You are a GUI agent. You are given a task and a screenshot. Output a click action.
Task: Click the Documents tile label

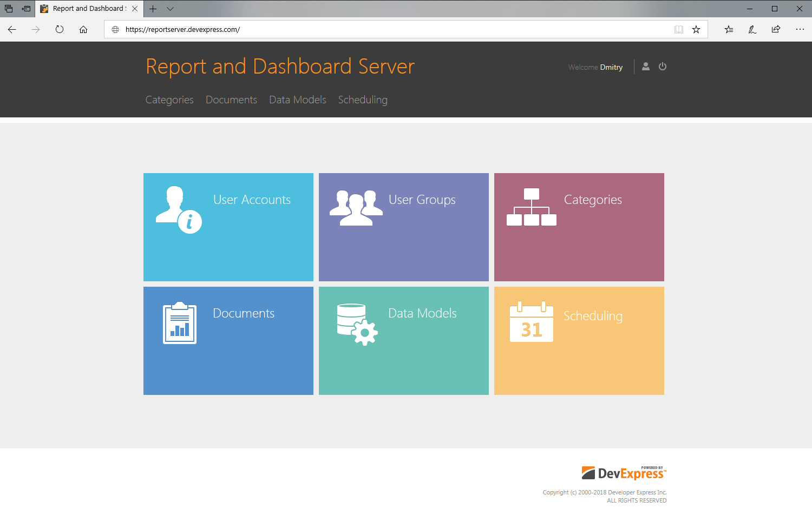coord(244,313)
